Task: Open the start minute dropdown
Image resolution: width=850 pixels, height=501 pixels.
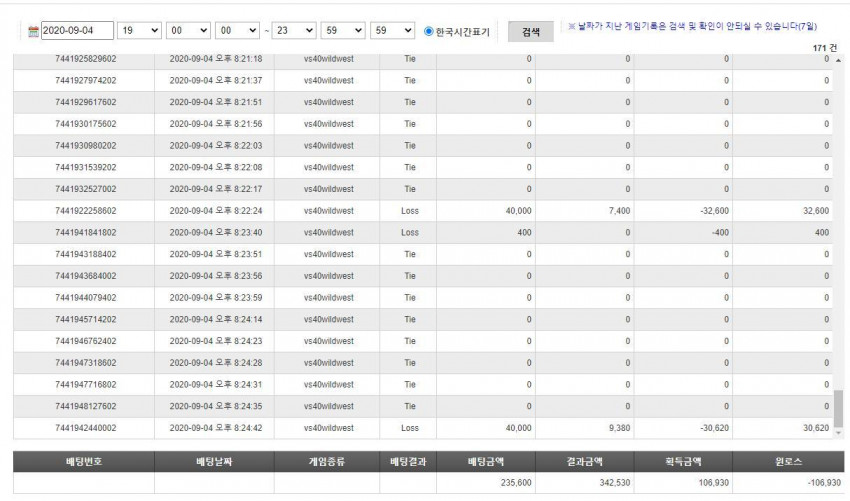Action: pyautogui.click(x=188, y=30)
